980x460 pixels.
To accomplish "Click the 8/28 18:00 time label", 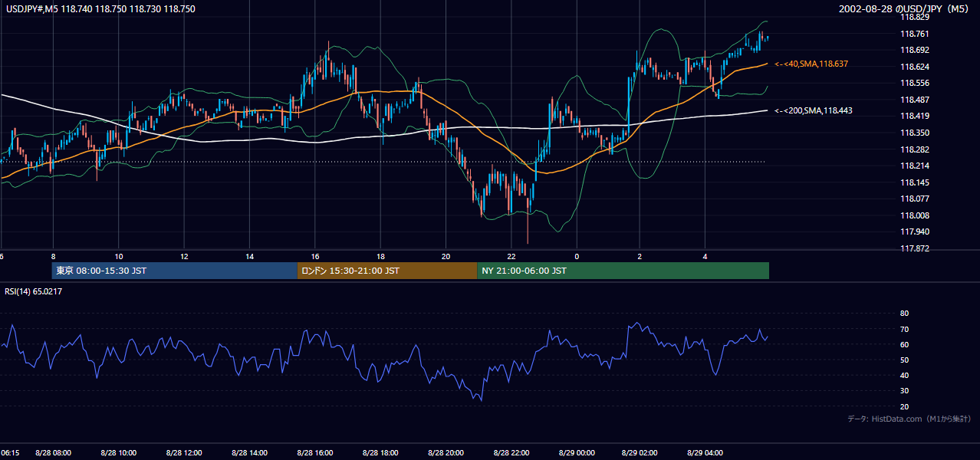I will 380,453.
